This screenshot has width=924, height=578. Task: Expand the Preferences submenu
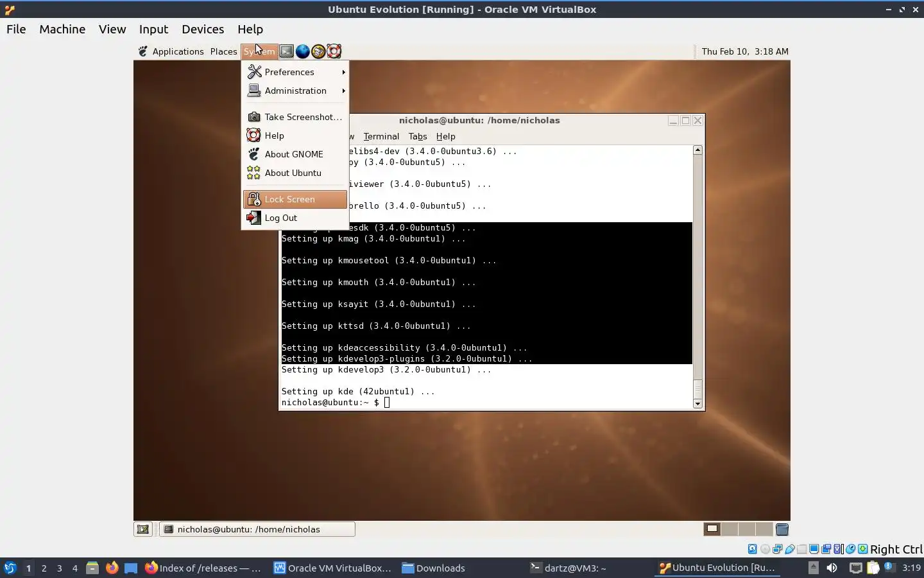(296, 72)
